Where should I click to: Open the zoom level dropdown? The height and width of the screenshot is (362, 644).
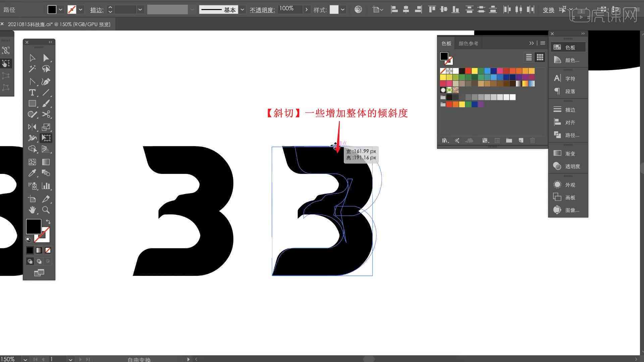point(25,359)
